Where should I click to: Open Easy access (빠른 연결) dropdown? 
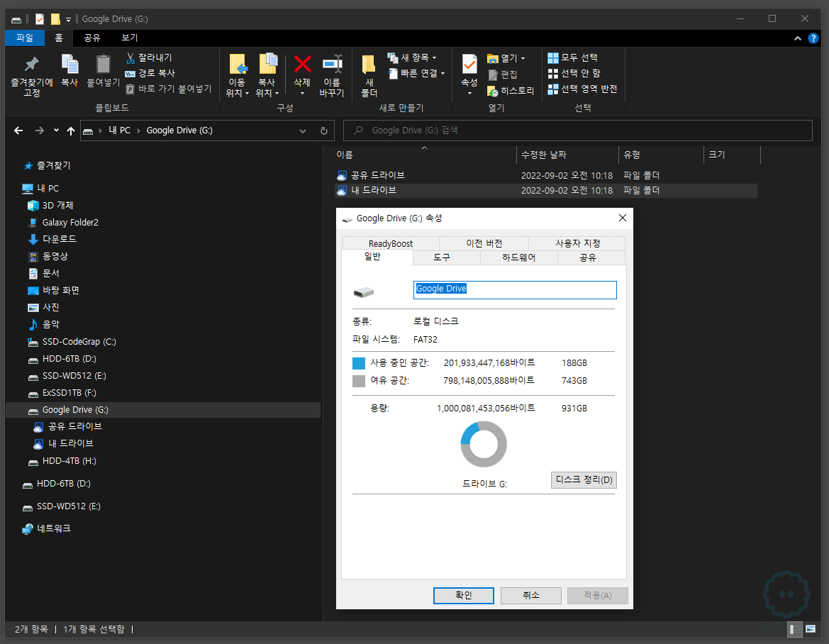[x=416, y=73]
